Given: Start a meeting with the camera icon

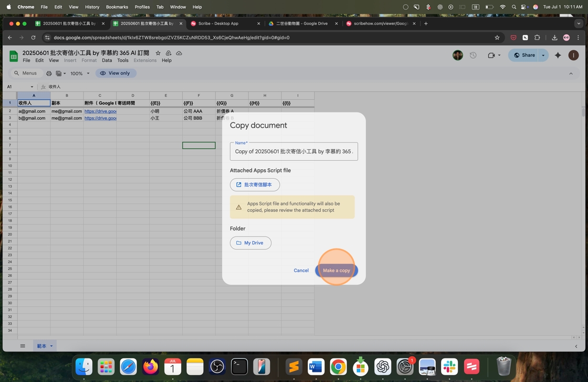Looking at the screenshot, I should pos(491,55).
